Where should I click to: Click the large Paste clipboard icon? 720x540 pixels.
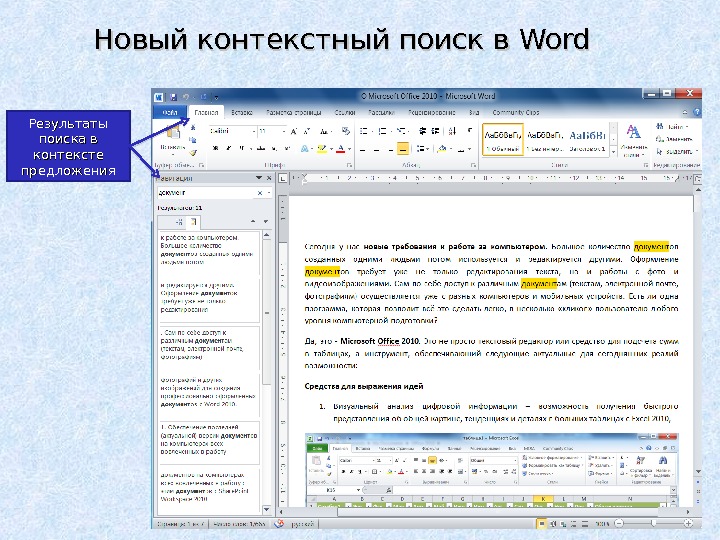click(x=173, y=133)
